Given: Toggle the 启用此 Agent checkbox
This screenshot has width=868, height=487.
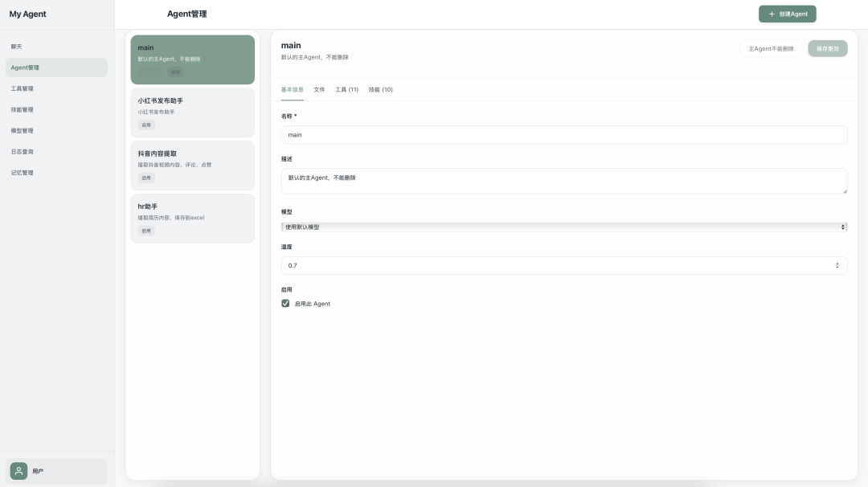Looking at the screenshot, I should [285, 304].
